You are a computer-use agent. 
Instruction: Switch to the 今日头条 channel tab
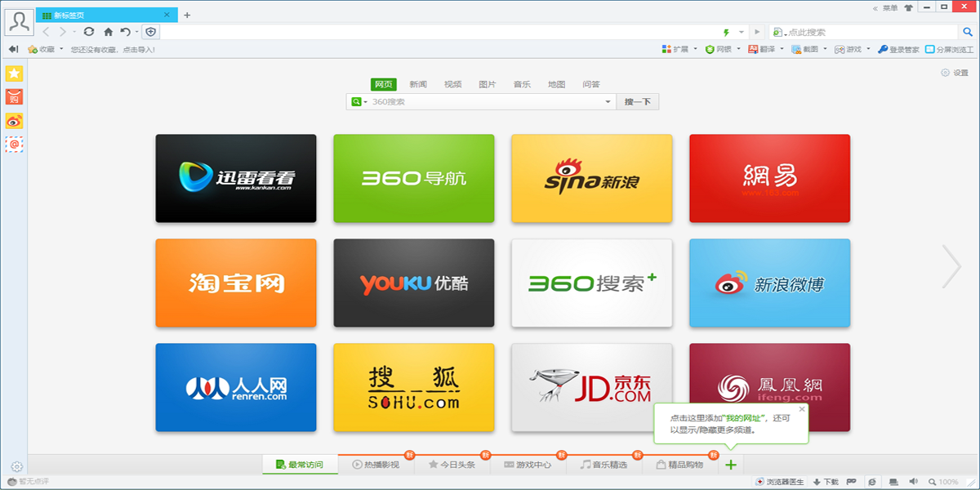click(x=452, y=465)
